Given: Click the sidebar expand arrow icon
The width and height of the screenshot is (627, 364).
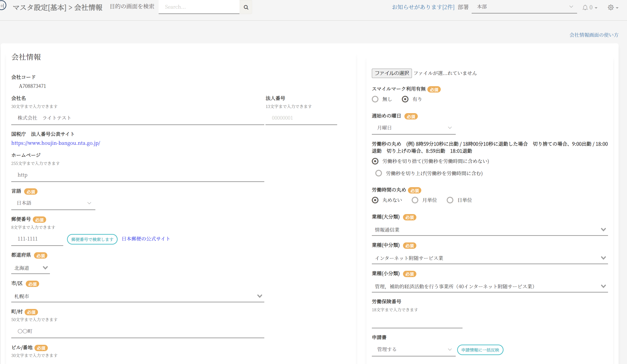Looking at the screenshot, I should pos(3,5).
